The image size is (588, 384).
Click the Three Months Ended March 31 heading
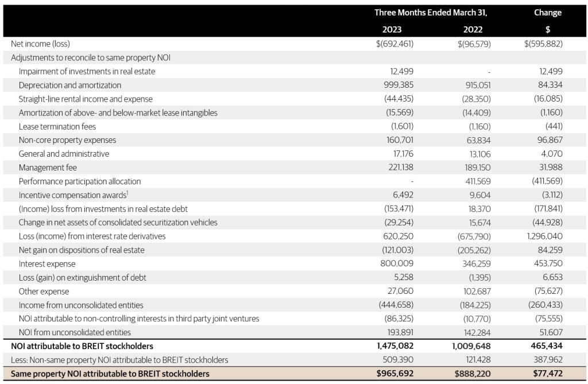click(431, 13)
